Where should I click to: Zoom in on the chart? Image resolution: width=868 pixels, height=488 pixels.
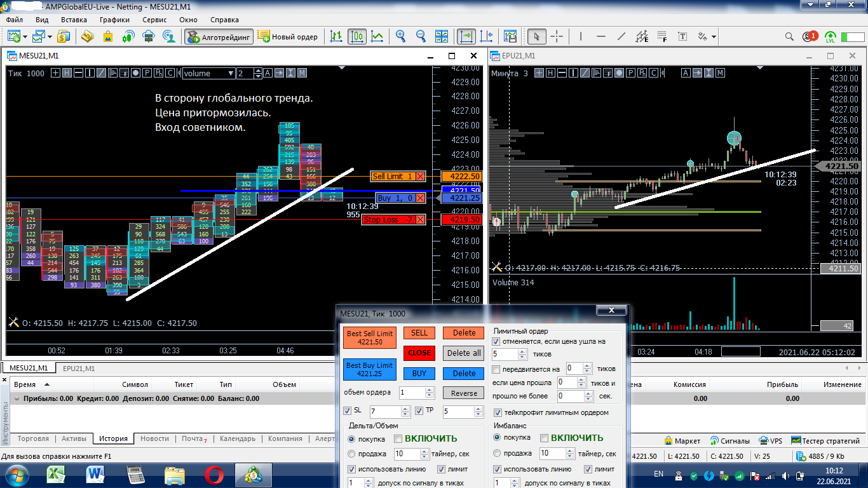[400, 36]
